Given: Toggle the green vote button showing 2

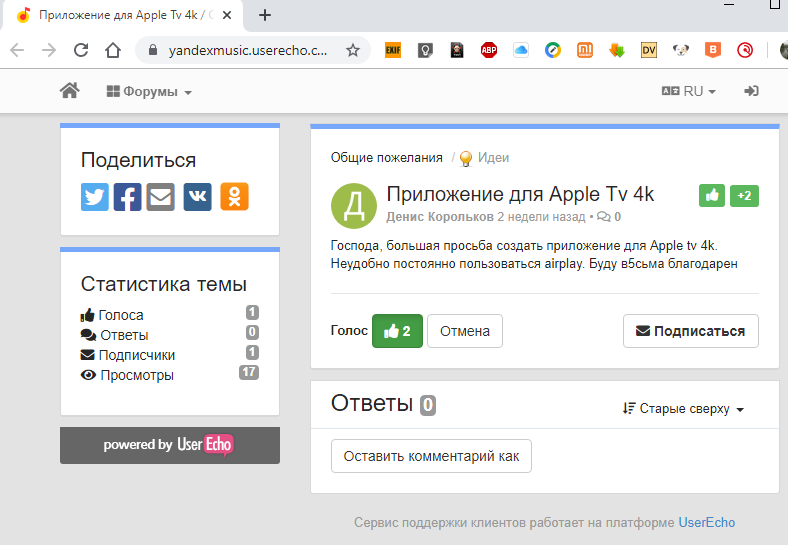Looking at the screenshot, I should 397,331.
